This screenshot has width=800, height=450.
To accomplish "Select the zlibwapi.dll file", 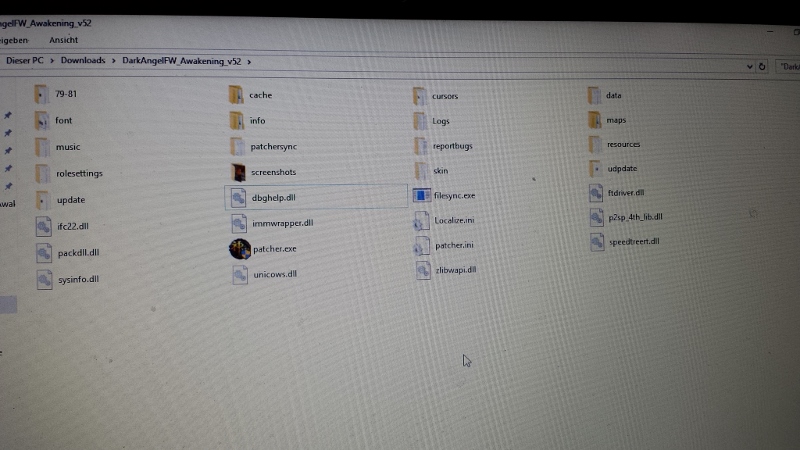I will point(454,270).
